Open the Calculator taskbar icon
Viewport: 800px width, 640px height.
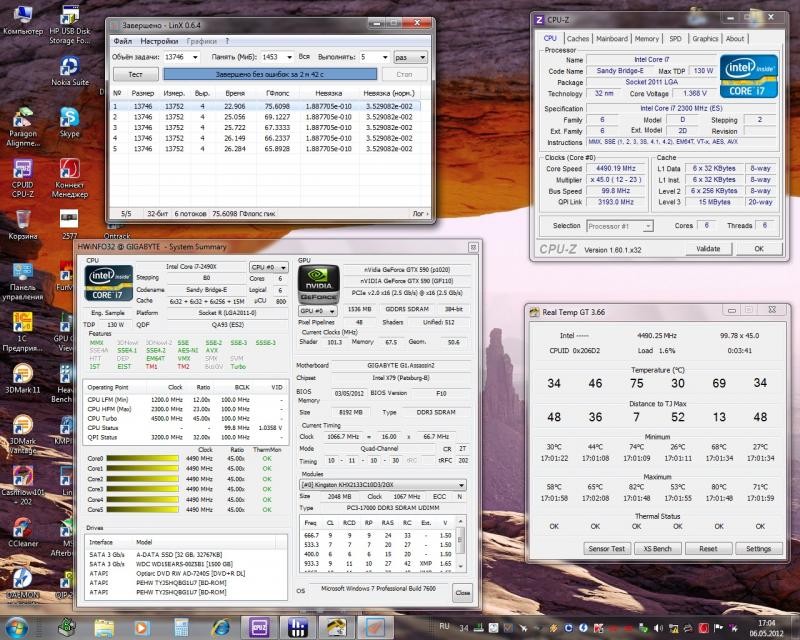pos(181,627)
